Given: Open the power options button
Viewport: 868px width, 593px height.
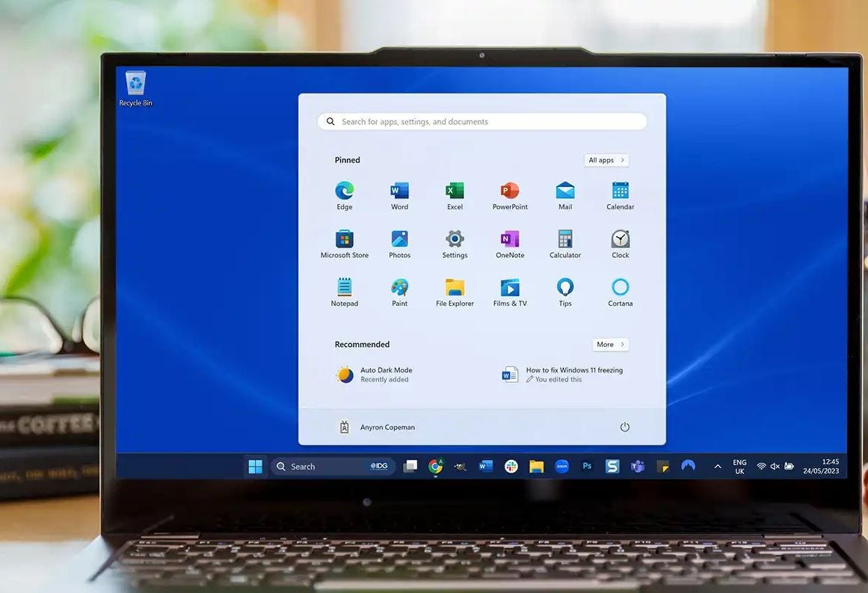Looking at the screenshot, I should pyautogui.click(x=625, y=427).
